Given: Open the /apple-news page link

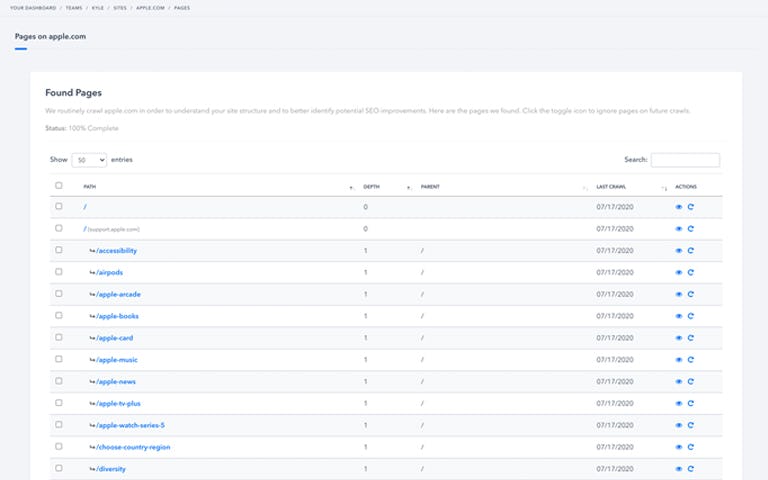Looking at the screenshot, I should coord(116,382).
